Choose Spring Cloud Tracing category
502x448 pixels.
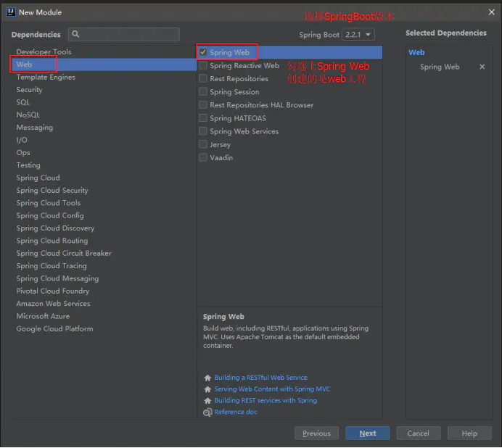pos(52,266)
